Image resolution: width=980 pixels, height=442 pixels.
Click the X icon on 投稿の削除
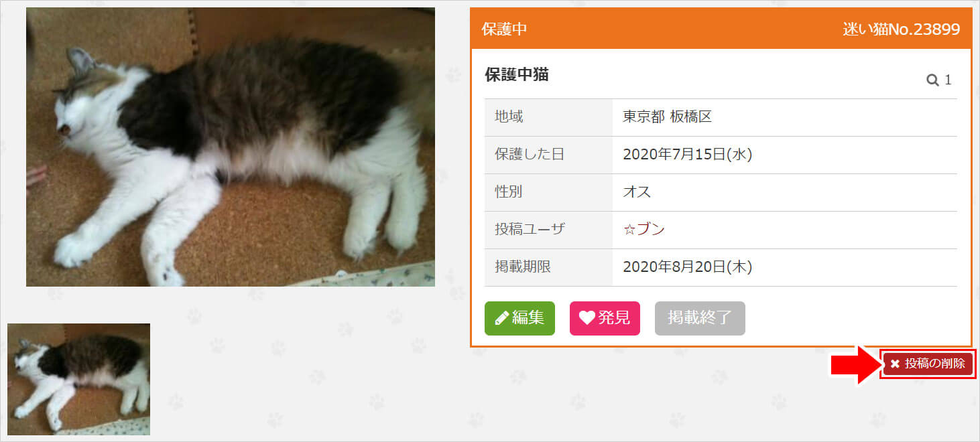pos(895,364)
